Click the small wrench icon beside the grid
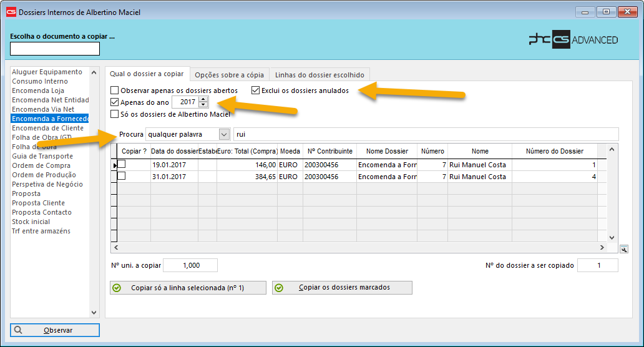This screenshot has height=347, width=644. click(x=623, y=250)
